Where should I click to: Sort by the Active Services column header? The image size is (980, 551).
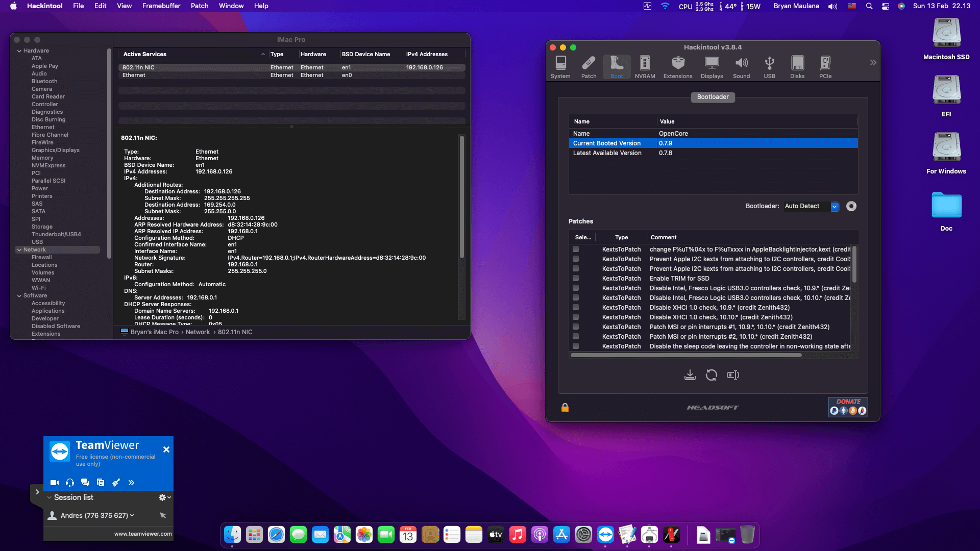192,54
